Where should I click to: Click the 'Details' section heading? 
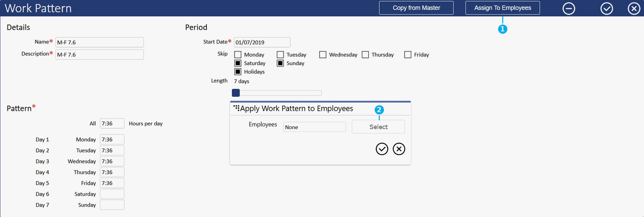pos(18,27)
